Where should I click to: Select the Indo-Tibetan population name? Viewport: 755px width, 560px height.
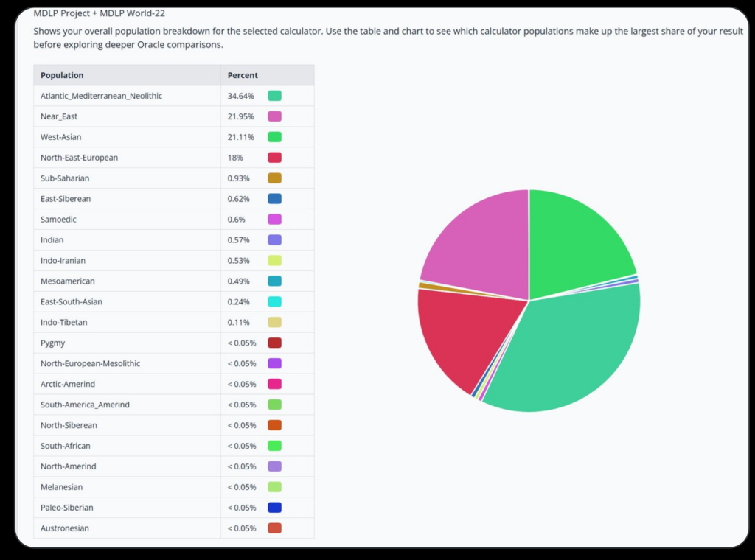tap(64, 322)
